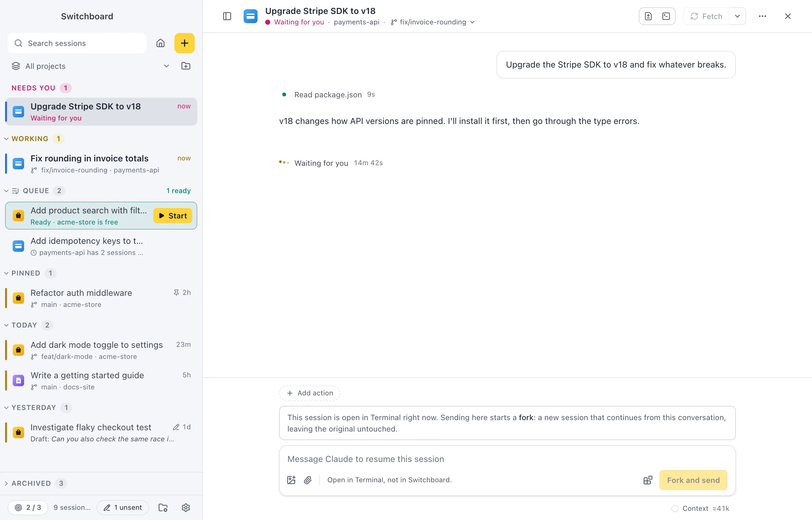Open the 1 unsent drafts pill

(123, 508)
